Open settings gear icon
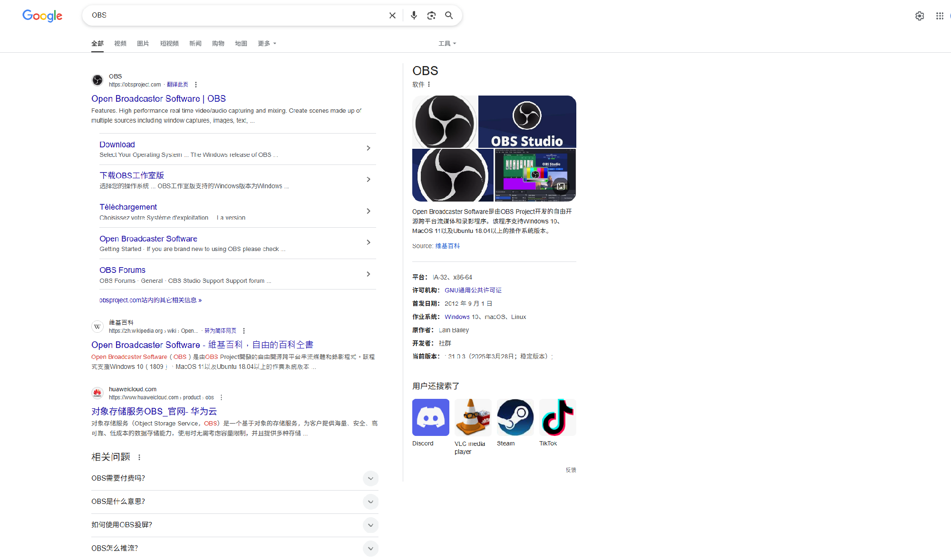 [x=920, y=16]
